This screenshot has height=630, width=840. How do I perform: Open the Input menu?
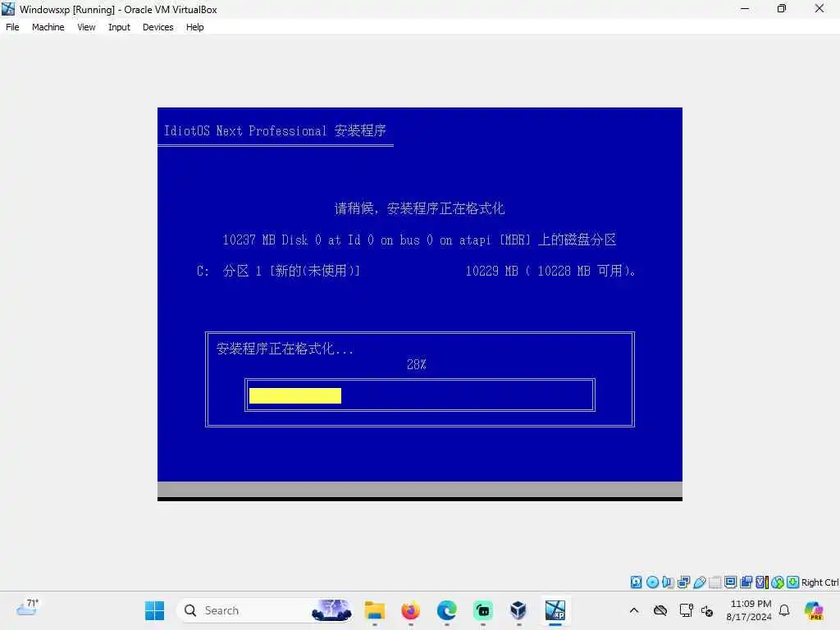click(x=119, y=27)
